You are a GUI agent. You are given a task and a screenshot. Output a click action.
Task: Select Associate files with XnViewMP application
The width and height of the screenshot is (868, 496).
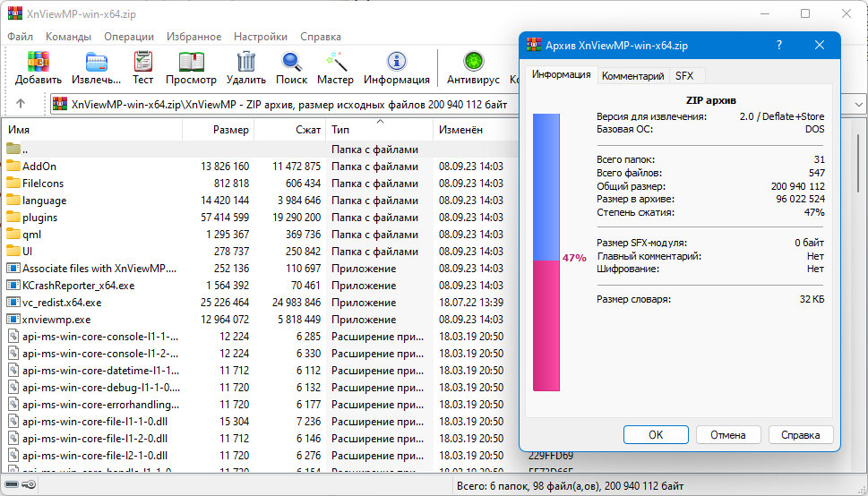coord(91,269)
